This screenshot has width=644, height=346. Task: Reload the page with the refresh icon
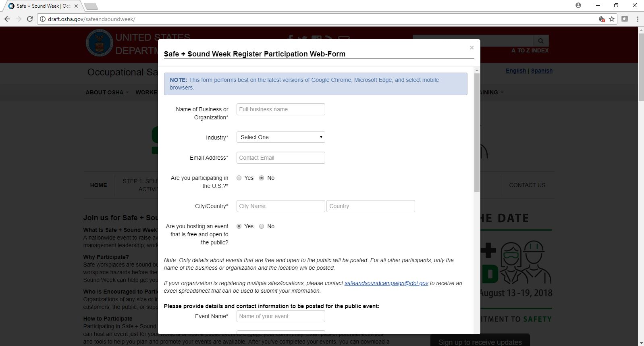[x=30, y=19]
